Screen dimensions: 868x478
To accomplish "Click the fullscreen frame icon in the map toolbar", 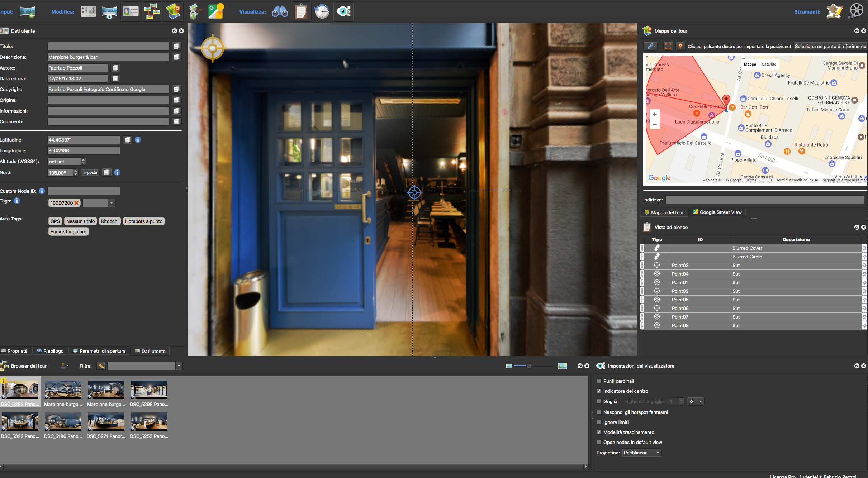I will [x=668, y=46].
